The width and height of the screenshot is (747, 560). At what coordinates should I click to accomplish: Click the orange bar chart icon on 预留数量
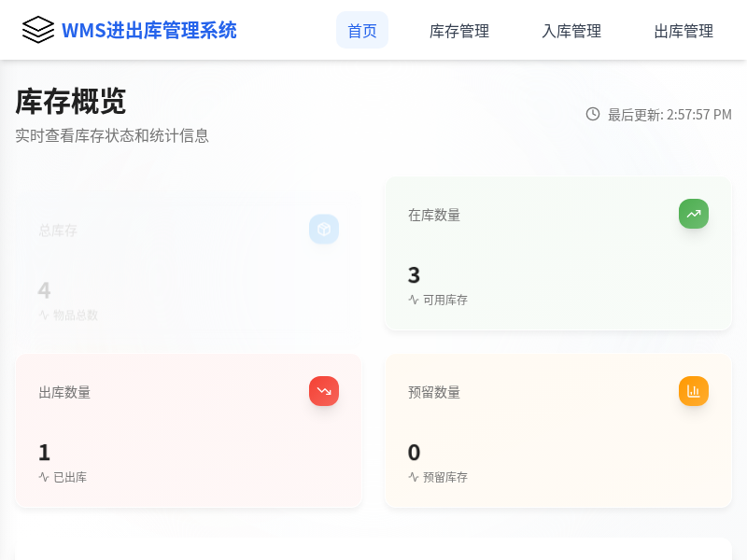(x=694, y=391)
